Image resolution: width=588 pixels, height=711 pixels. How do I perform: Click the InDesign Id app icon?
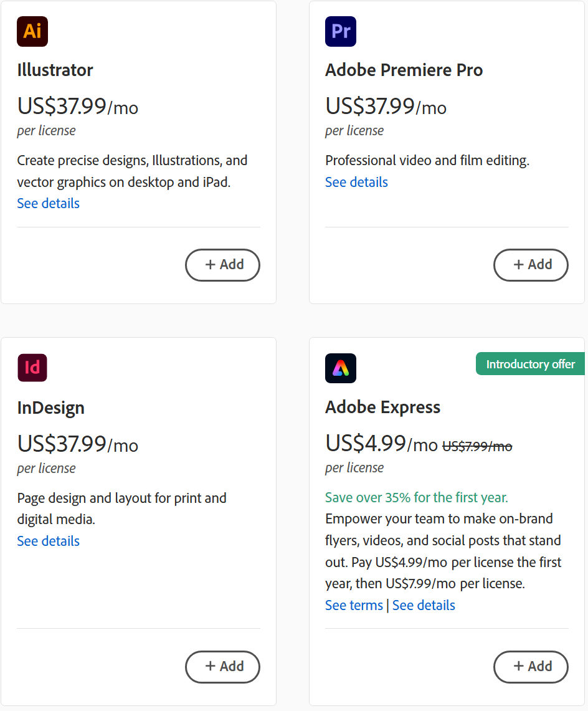32,368
